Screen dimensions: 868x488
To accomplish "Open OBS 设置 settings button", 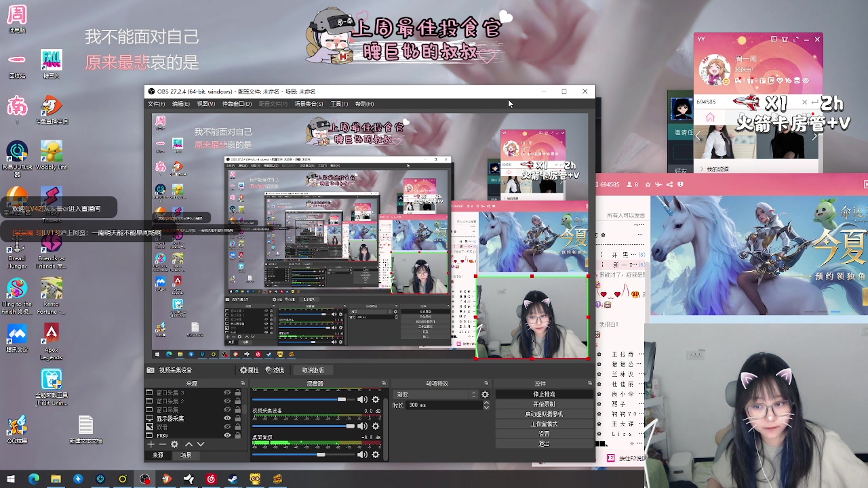I will [544, 434].
